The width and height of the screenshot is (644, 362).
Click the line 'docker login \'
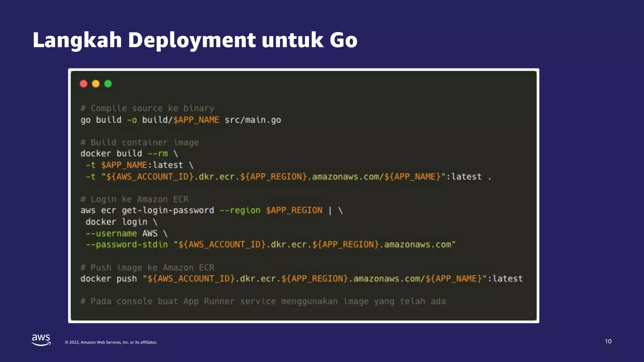coord(121,222)
